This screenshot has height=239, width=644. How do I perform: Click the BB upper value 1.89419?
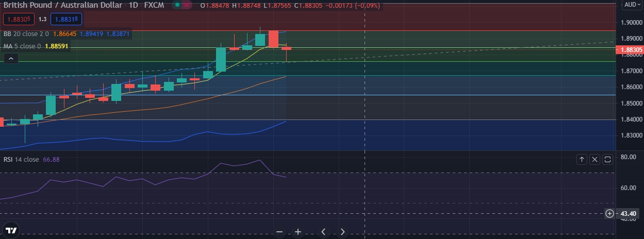point(91,34)
